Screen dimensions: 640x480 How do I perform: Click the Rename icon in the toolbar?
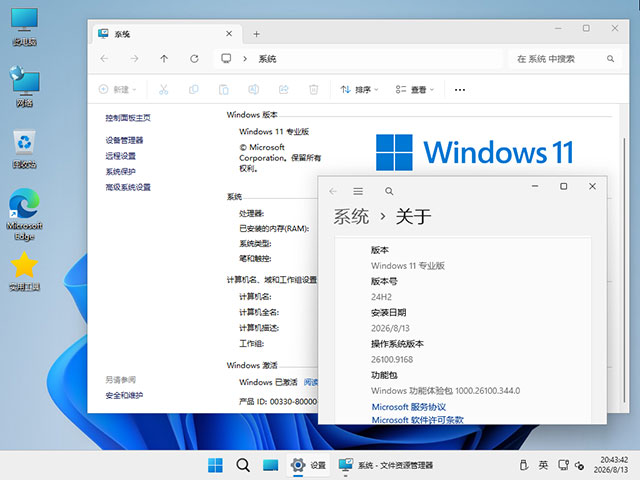point(253,89)
